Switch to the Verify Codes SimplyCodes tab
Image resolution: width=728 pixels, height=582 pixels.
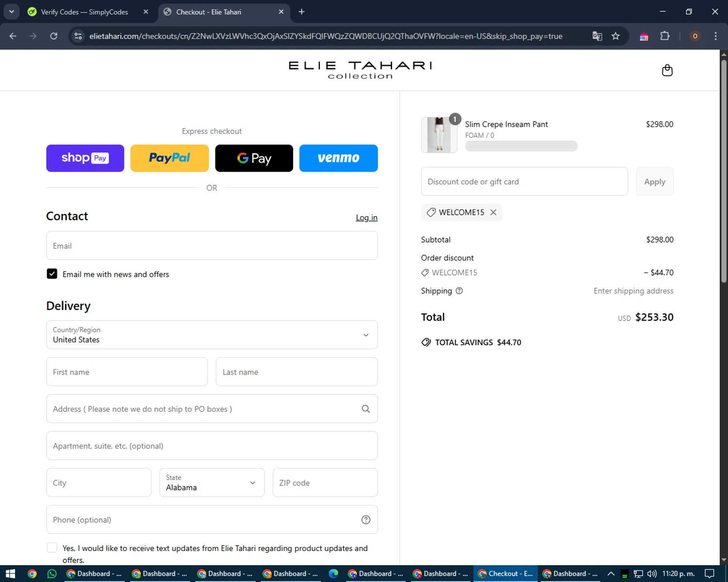(x=84, y=12)
